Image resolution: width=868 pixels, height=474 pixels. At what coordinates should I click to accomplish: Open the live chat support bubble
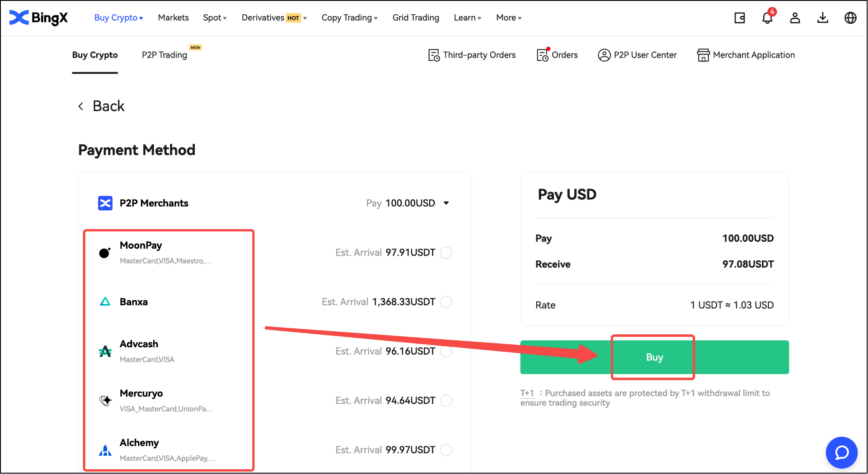click(842, 453)
